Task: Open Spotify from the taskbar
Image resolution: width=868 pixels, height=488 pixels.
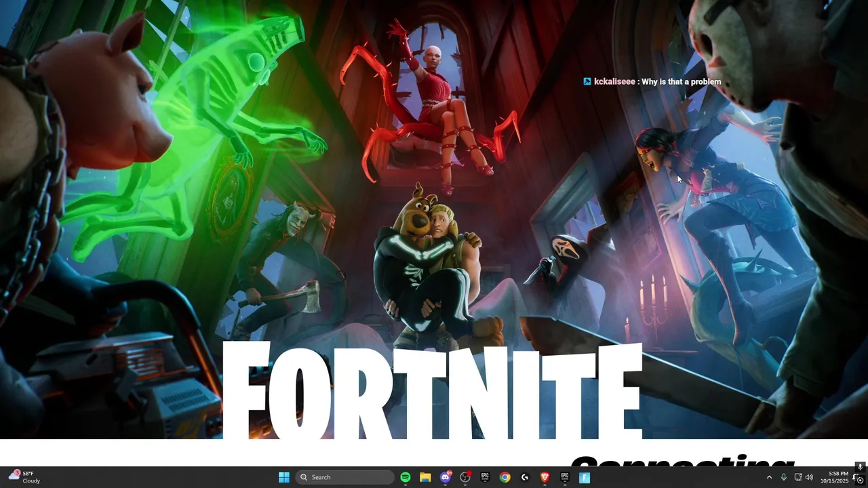Action: [406, 477]
